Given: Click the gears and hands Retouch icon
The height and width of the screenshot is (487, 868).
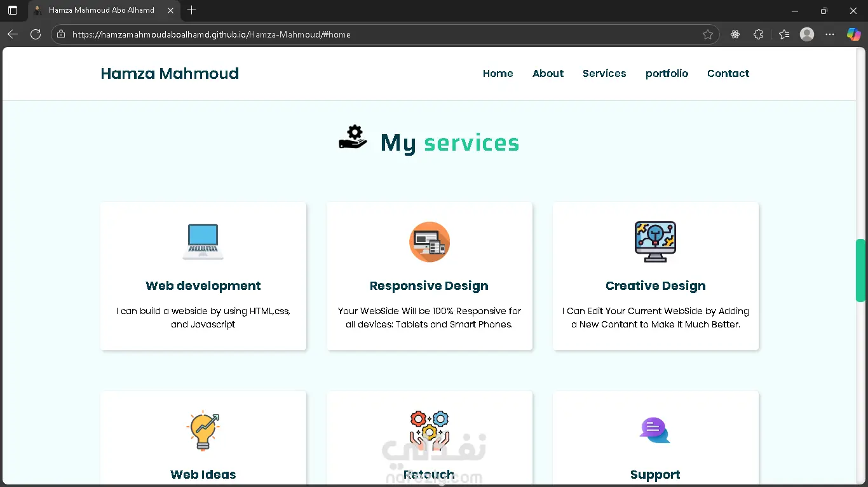Looking at the screenshot, I should pyautogui.click(x=430, y=430).
